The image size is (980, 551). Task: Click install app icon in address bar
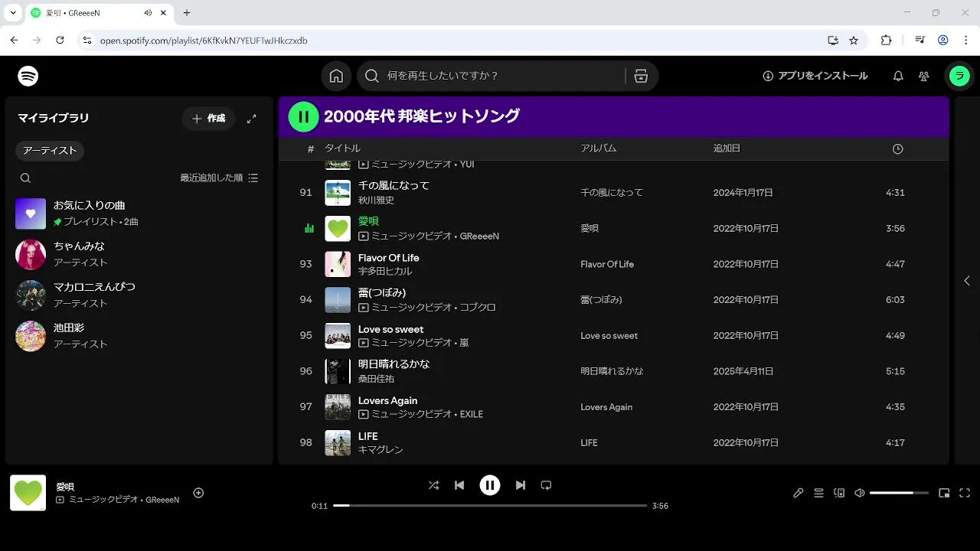(x=833, y=40)
